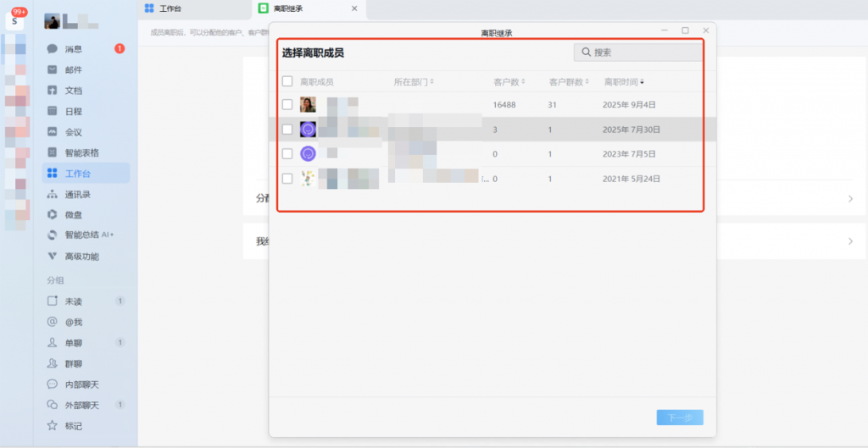Click the magnifier icon in search box
The height and width of the screenshot is (448, 868).
tap(587, 53)
